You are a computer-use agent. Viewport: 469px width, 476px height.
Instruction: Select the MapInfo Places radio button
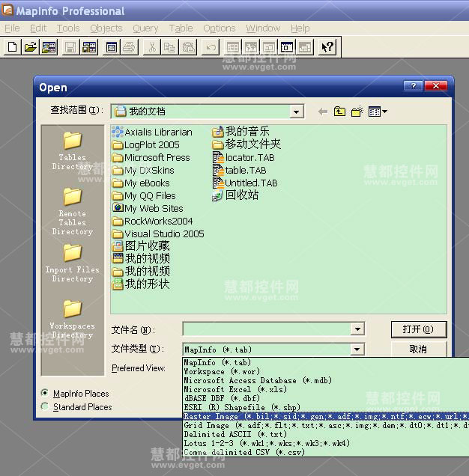click(45, 393)
